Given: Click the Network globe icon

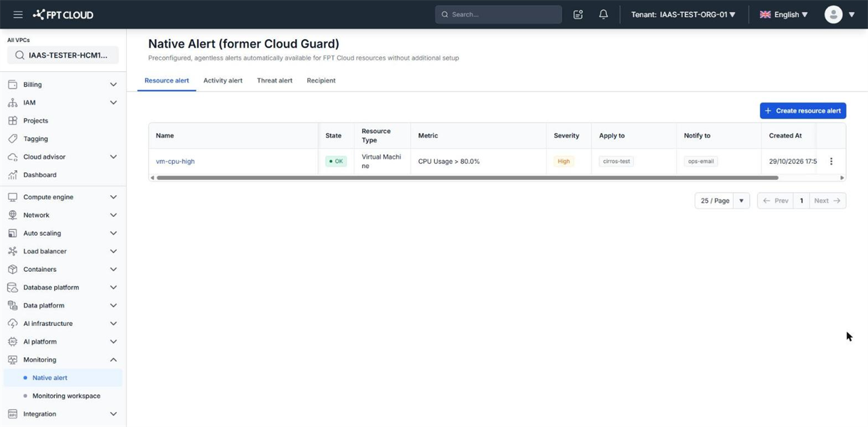Looking at the screenshot, I should click(12, 215).
